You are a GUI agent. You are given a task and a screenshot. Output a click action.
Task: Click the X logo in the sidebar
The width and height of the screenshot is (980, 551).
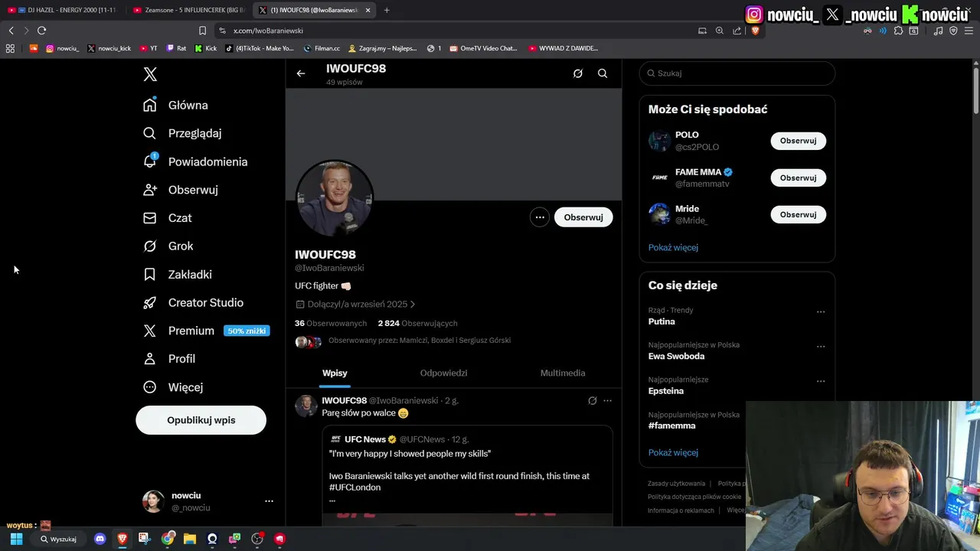[x=150, y=74]
